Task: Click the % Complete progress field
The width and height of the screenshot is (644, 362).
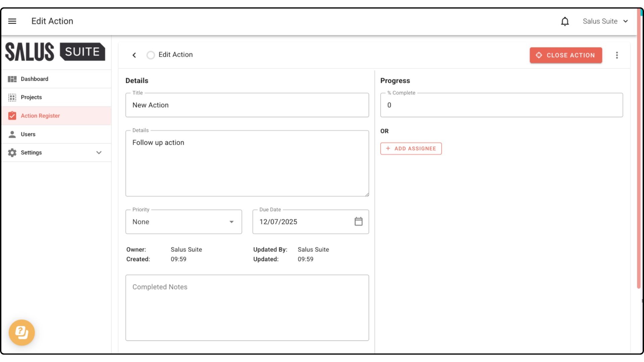Action: click(501, 105)
